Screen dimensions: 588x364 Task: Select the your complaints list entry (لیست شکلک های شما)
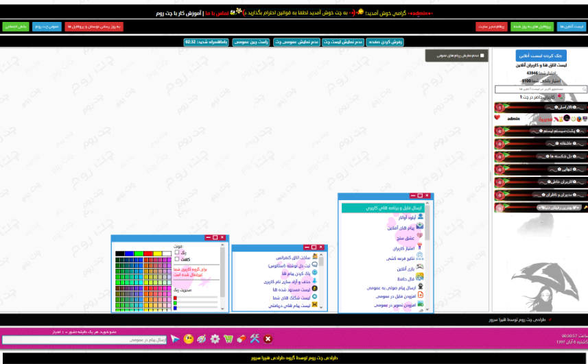[x=292, y=298]
